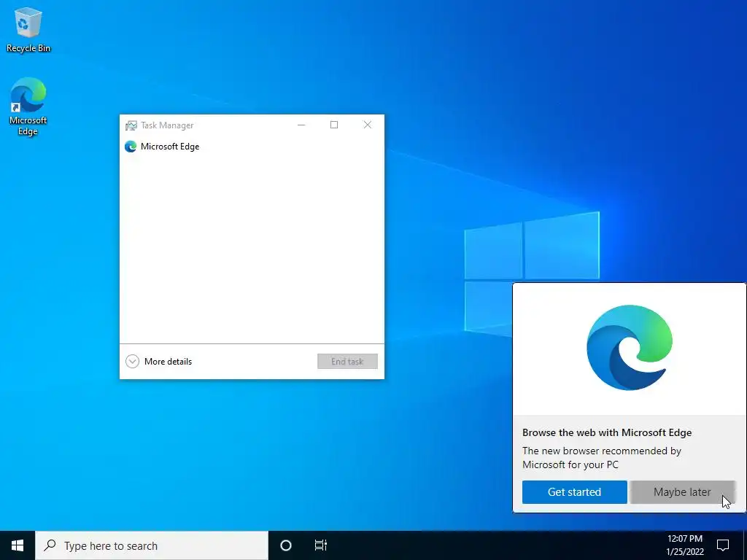Click the Edge icon beside Task Manager entry

131,147
